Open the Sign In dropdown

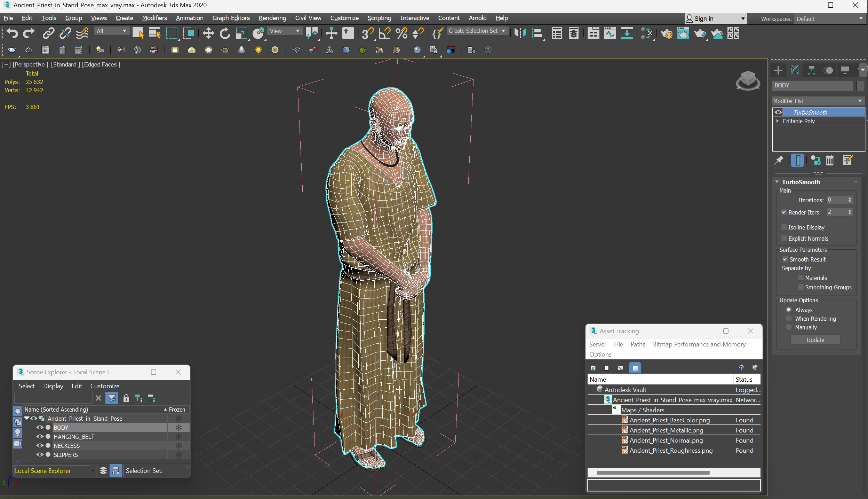[x=716, y=19]
